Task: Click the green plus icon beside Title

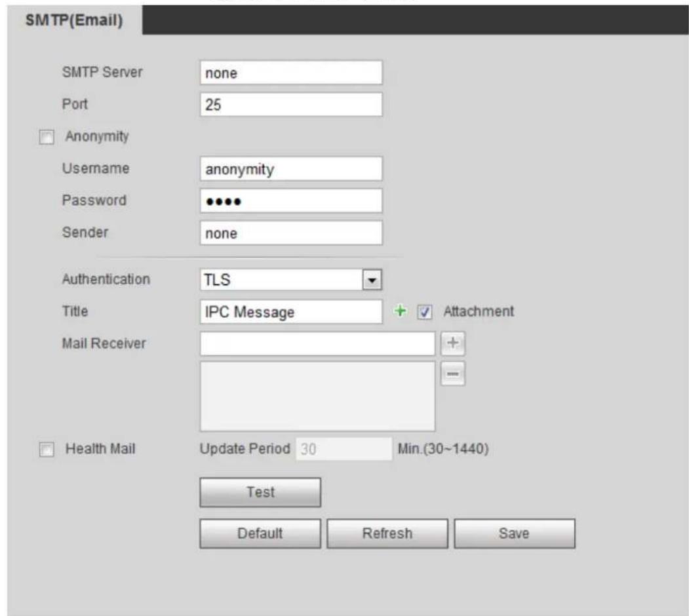Action: coord(400,311)
